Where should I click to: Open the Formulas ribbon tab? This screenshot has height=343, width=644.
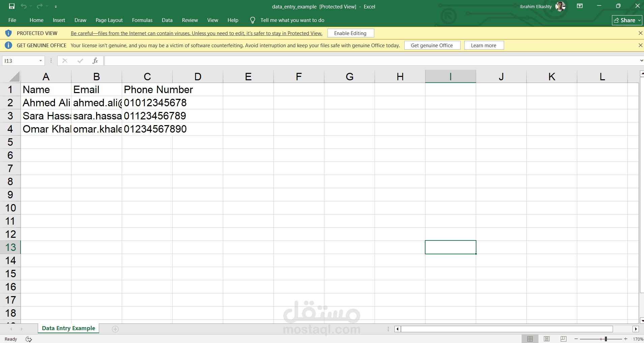coord(142,20)
